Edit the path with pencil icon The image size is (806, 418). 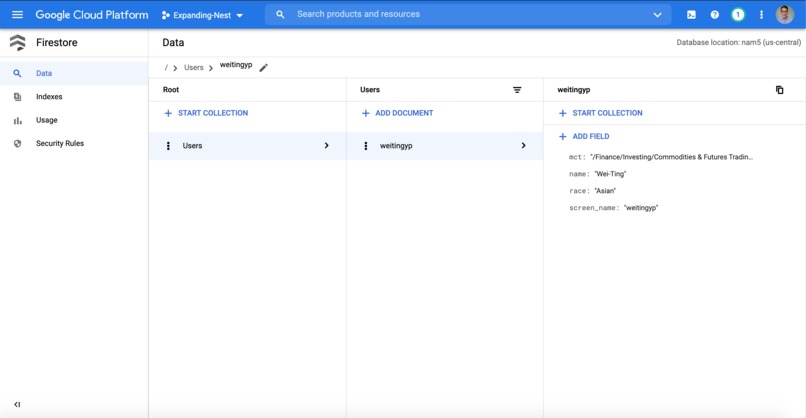click(x=264, y=67)
